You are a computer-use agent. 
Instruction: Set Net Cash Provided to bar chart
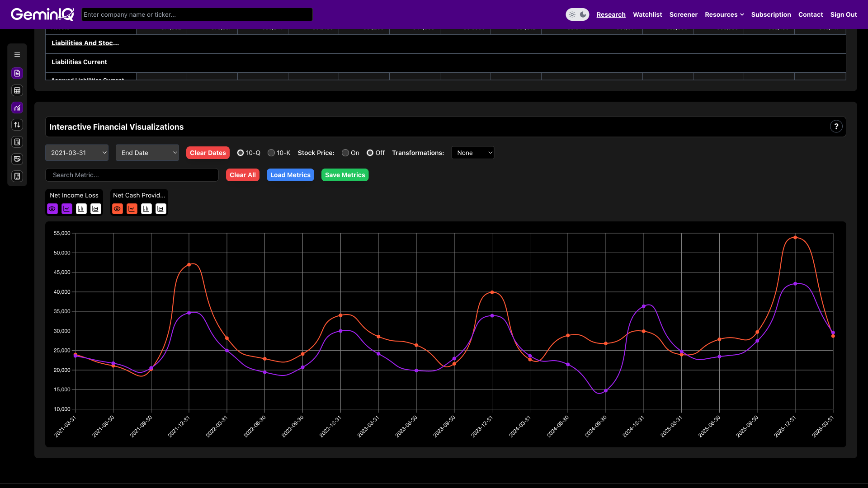tap(146, 209)
